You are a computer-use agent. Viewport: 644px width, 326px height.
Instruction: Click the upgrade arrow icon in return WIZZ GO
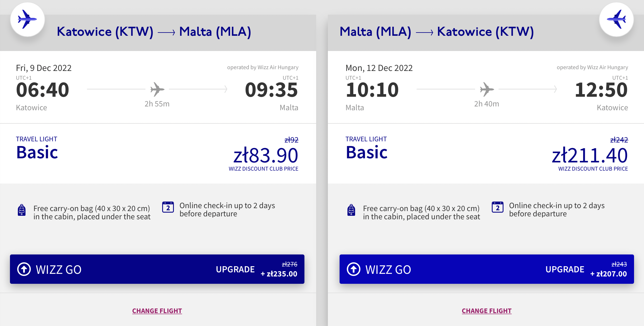(x=354, y=269)
